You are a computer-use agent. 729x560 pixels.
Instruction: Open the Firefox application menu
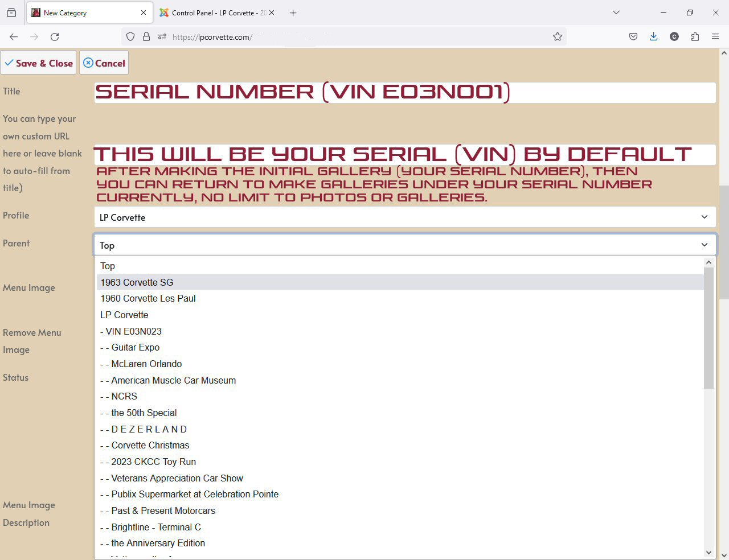pos(715,36)
